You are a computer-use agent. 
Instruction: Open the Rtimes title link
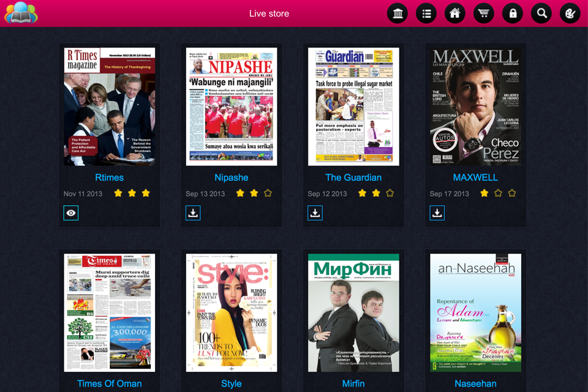109,178
